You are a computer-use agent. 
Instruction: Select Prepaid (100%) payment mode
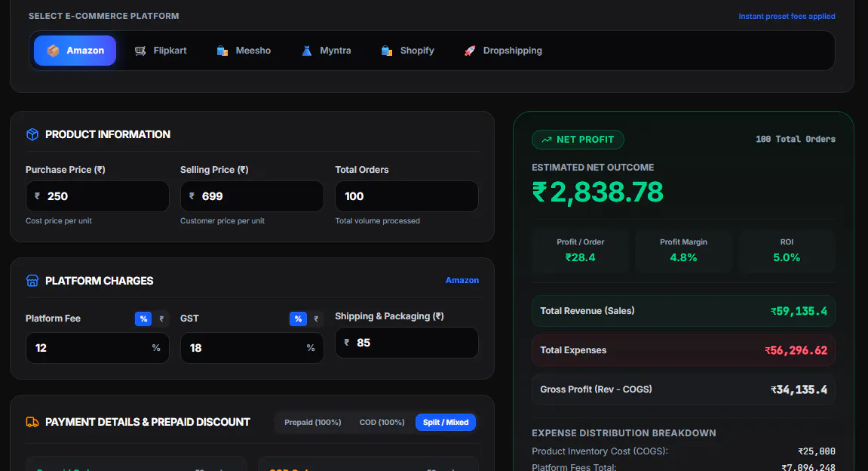click(313, 422)
